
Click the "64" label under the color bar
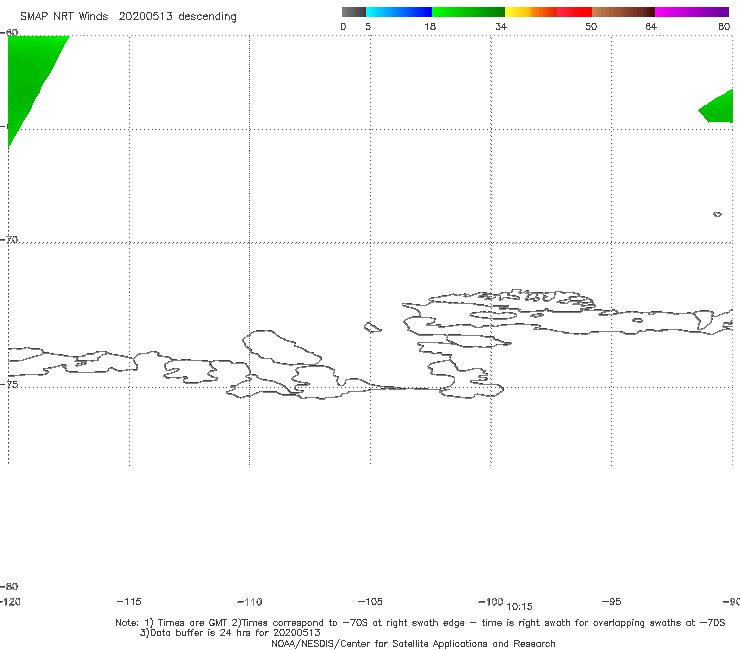tap(651, 26)
